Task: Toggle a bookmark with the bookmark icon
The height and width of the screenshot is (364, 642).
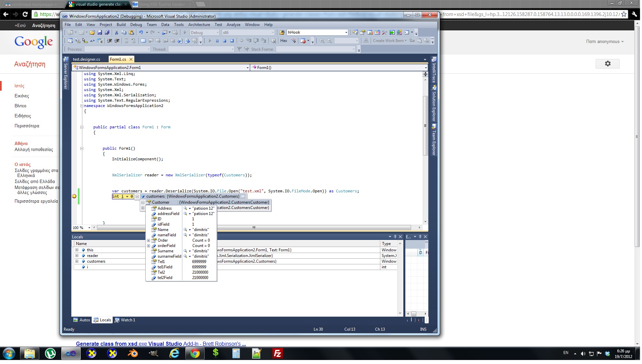Action: click(143, 41)
